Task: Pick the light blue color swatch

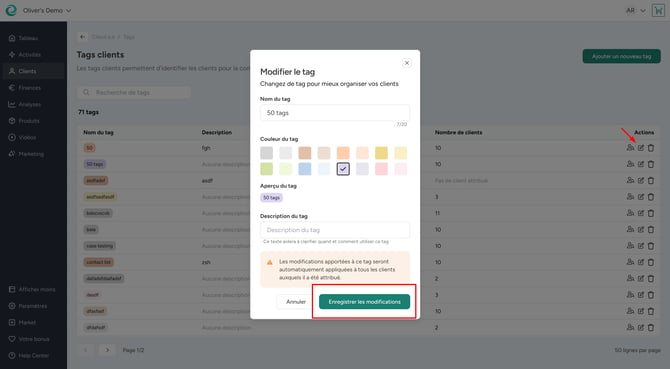Action: (x=305, y=169)
